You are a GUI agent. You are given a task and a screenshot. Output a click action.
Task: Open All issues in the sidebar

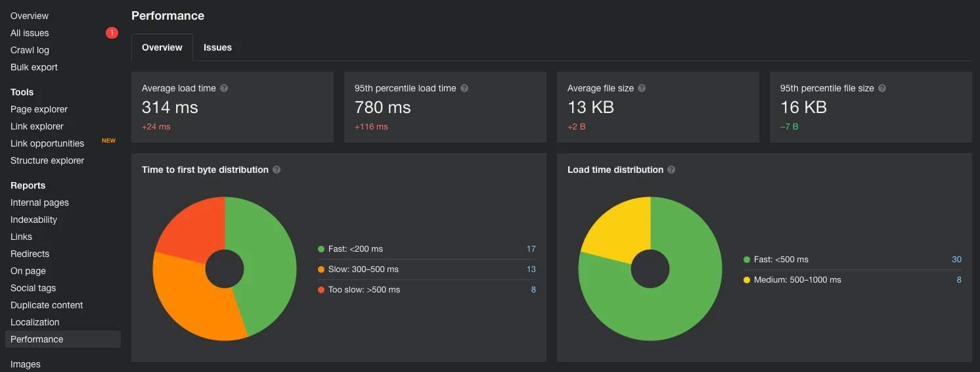[30, 33]
